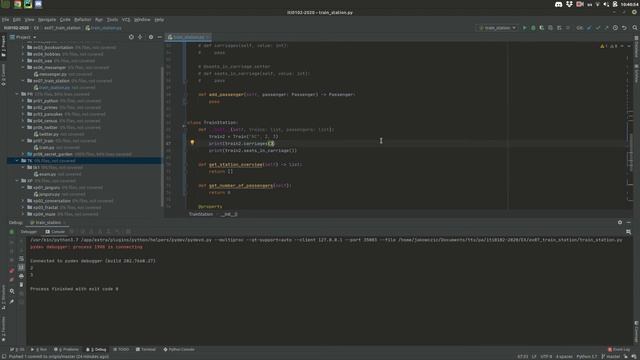Show VCS history clock icon
Screen dimensions: 640x360
[x=615, y=28]
